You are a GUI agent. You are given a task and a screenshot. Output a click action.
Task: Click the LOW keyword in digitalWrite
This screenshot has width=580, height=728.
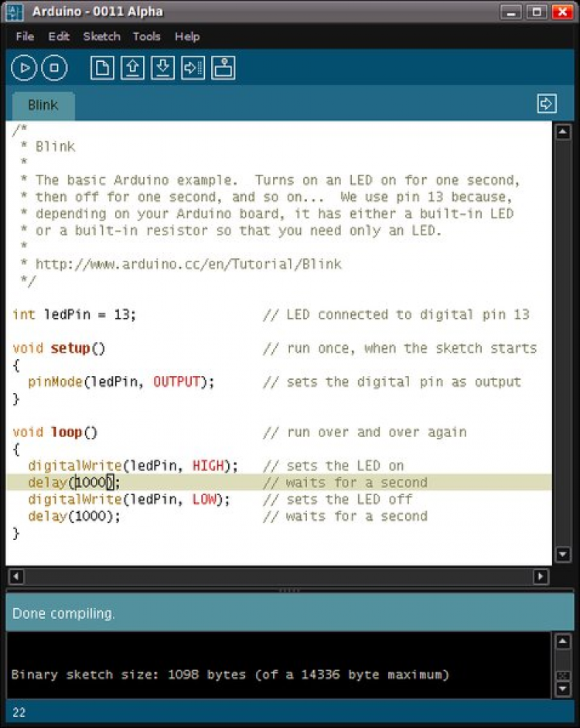[204, 500]
